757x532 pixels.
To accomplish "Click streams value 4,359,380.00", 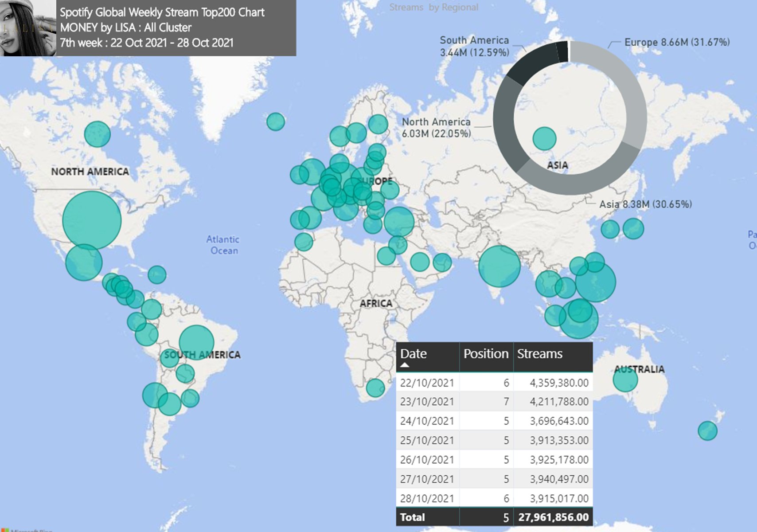I will (559, 383).
